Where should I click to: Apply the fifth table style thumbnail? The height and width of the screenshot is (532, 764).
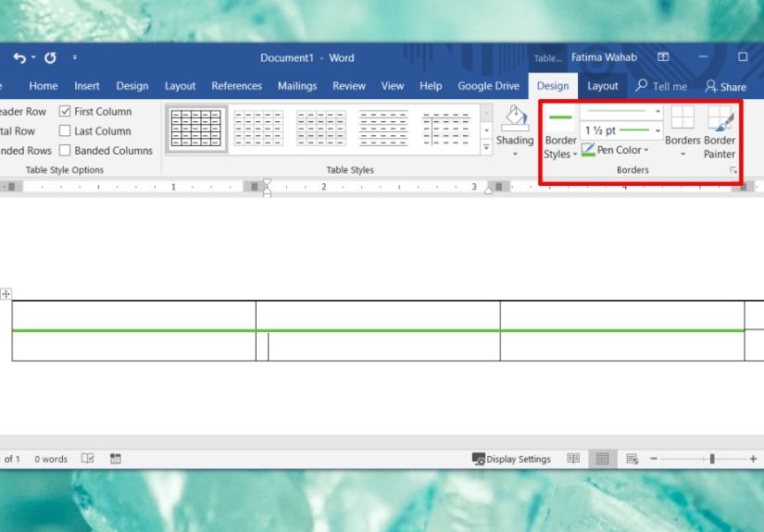click(445, 129)
